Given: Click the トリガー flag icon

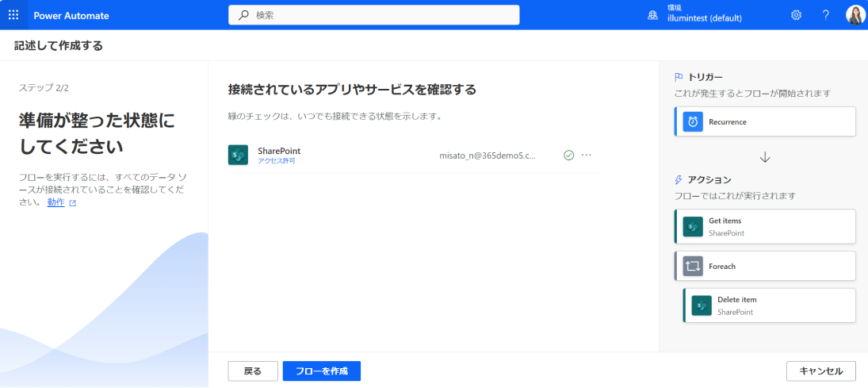Looking at the screenshot, I should (679, 77).
